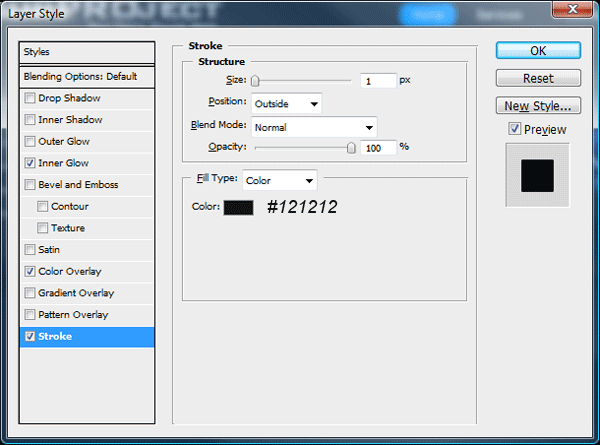Confirm with the OK button

(538, 51)
